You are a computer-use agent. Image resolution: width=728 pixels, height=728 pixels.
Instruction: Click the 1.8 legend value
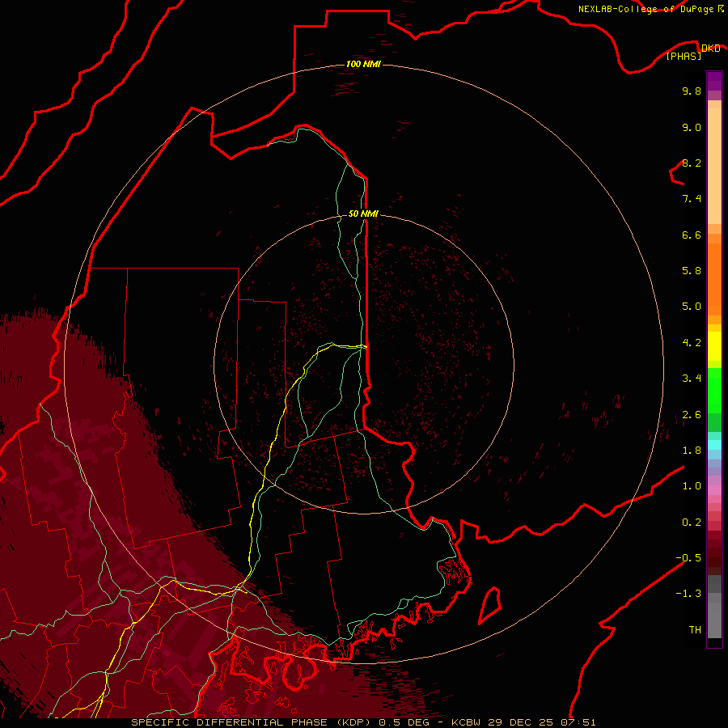tap(692, 451)
